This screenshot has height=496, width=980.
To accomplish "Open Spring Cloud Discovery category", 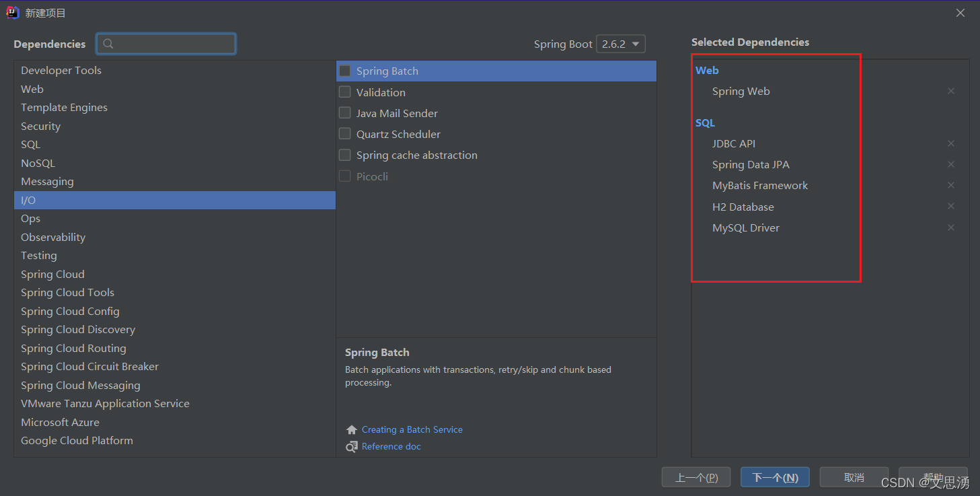I will click(175, 329).
